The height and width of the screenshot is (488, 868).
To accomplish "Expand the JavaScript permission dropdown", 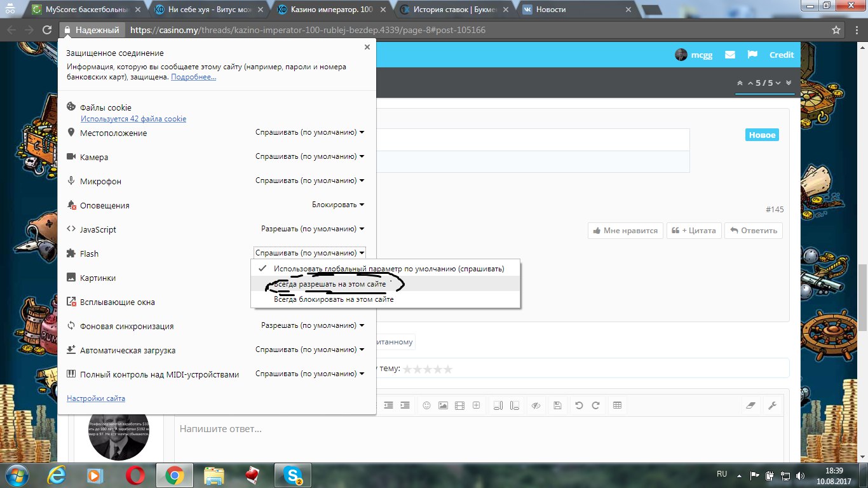I will pos(313,229).
